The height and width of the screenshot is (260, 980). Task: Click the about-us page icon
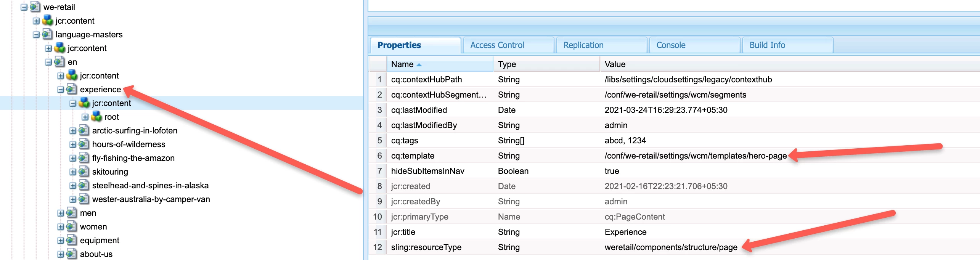(x=72, y=254)
